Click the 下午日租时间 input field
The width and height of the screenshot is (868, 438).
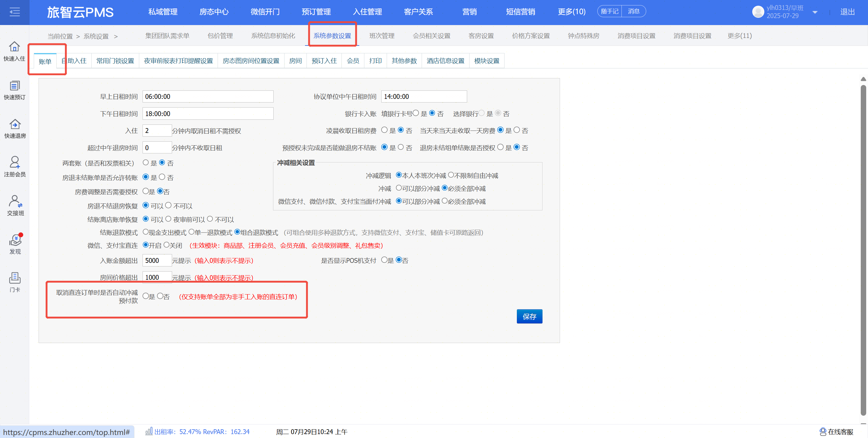pos(208,114)
